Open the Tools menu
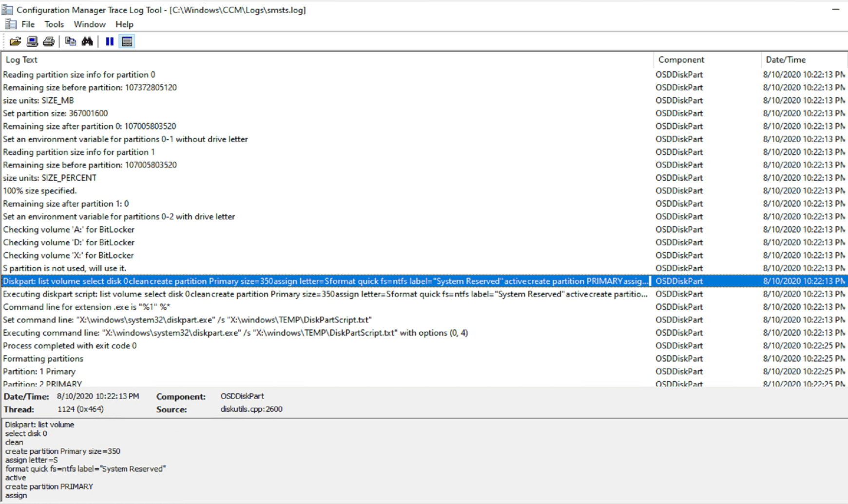This screenshot has height=504, width=848. click(54, 24)
